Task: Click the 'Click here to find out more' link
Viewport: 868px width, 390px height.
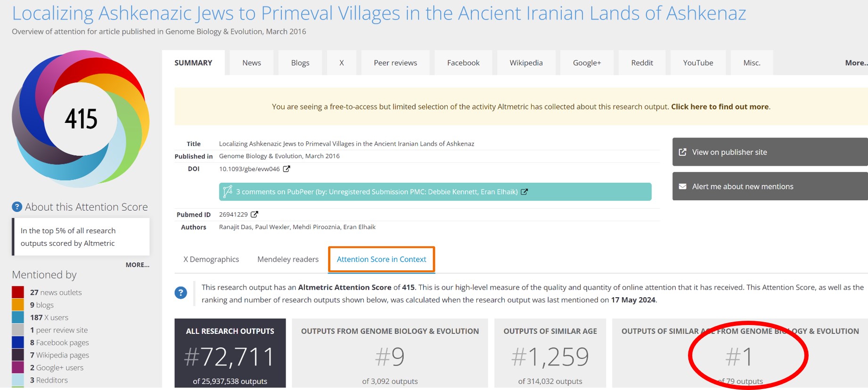Action: [720, 106]
